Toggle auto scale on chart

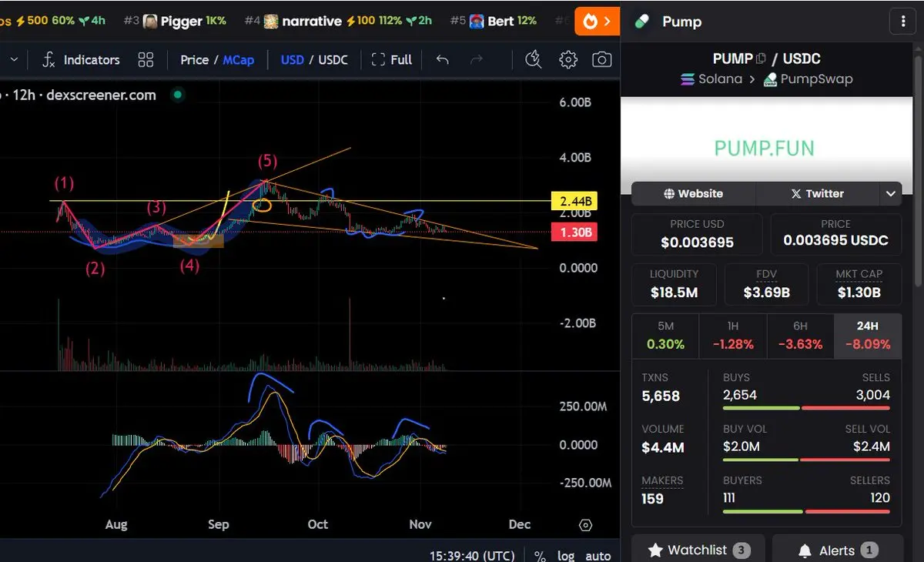click(598, 556)
